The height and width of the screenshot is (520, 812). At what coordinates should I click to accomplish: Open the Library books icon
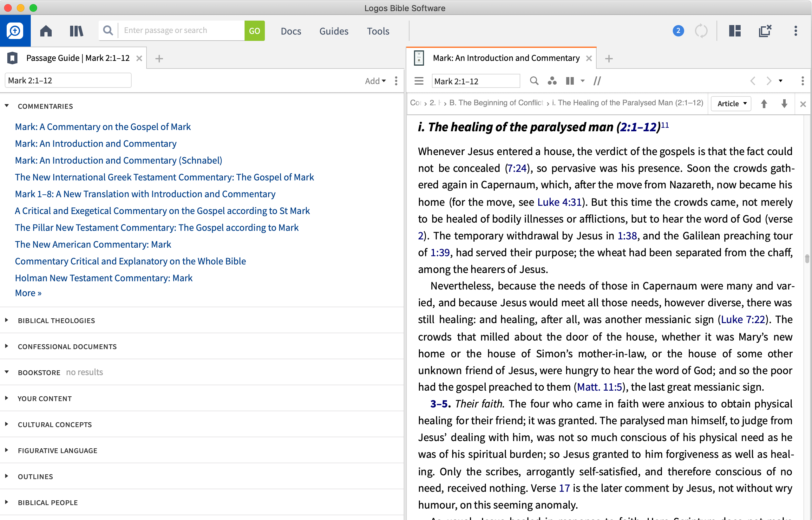pos(77,31)
